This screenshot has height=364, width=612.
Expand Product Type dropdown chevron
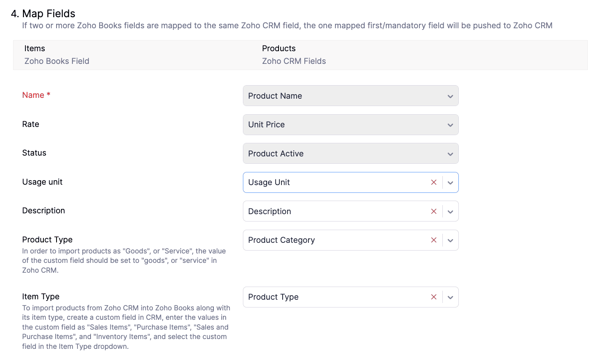click(450, 297)
